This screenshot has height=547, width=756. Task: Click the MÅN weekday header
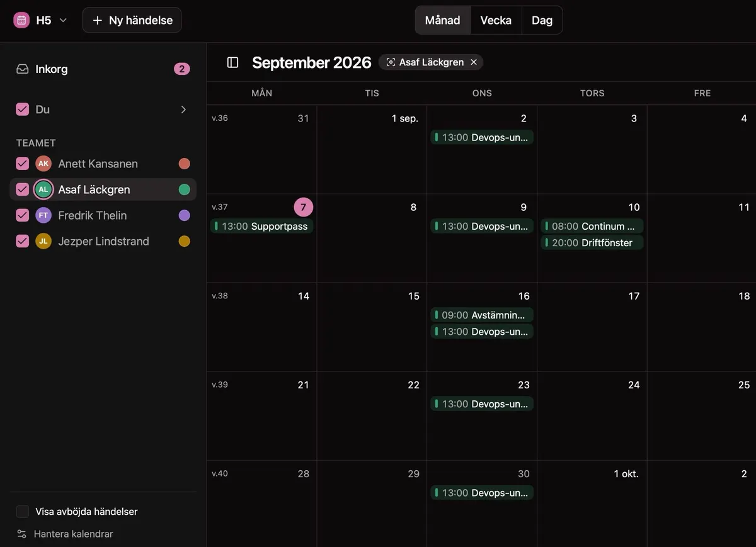(261, 93)
